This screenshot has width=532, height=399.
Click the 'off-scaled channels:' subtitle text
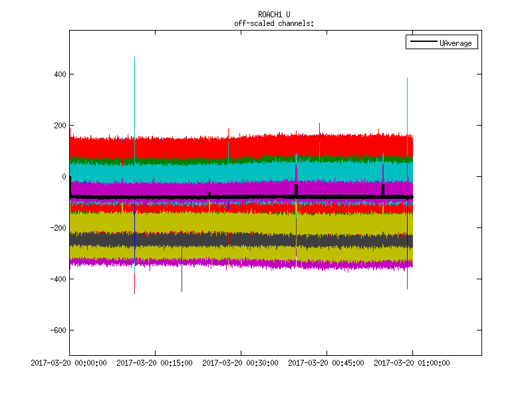[274, 23]
